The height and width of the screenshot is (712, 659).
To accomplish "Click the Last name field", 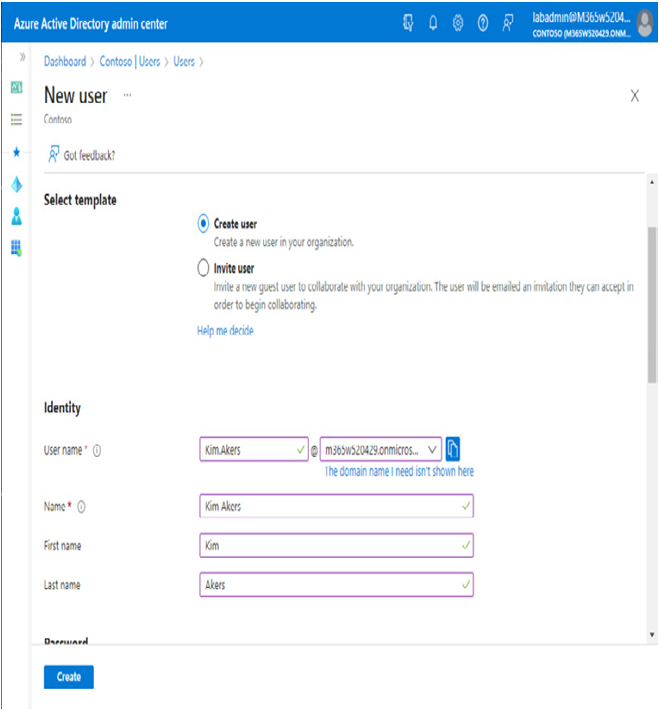I will tap(337, 585).
